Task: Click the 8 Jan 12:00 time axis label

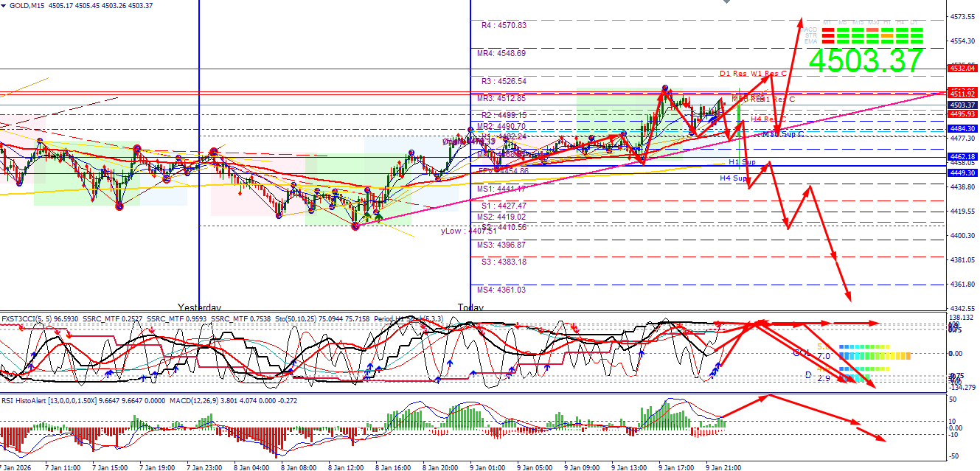Action: pyautogui.click(x=346, y=467)
